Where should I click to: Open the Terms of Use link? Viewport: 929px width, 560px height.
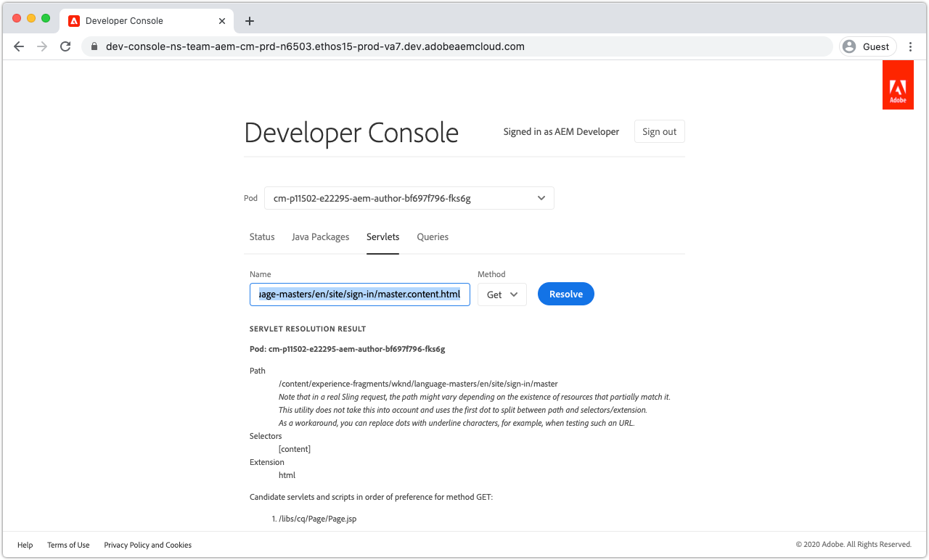point(68,545)
